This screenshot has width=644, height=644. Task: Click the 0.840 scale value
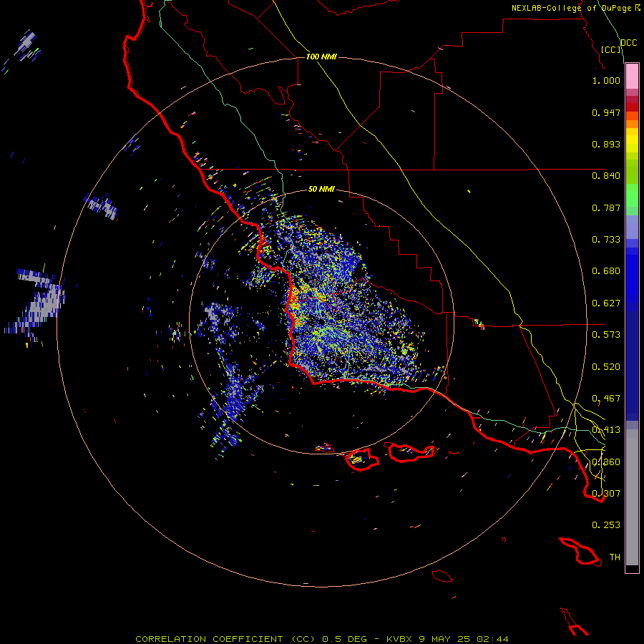pyautogui.click(x=606, y=176)
